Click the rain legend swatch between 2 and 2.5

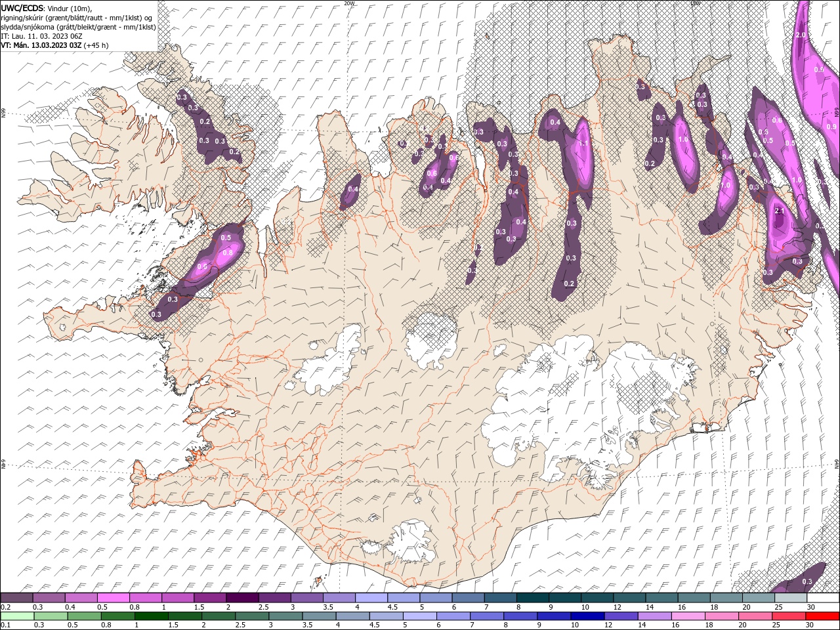tap(219, 616)
